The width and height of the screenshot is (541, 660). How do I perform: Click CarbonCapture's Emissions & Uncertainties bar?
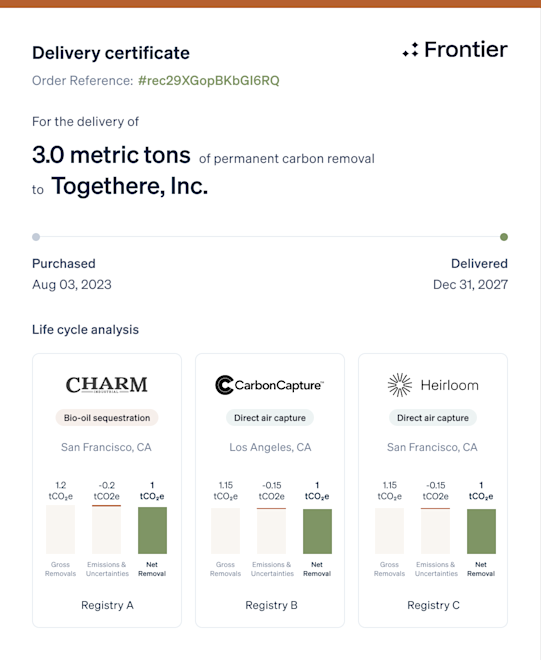pos(272,531)
